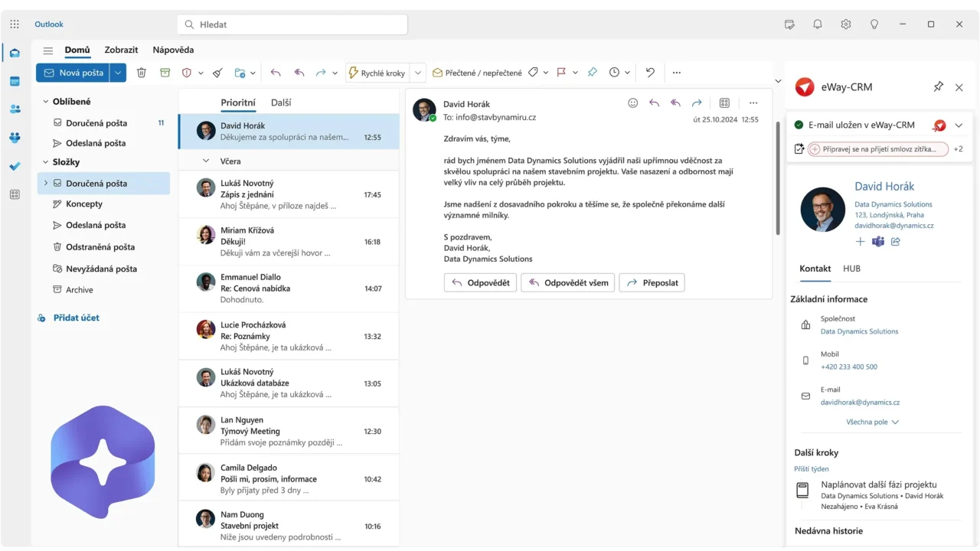This screenshot has height=551, width=980.
Task: Click the Odpovědět button below message
Action: click(480, 282)
